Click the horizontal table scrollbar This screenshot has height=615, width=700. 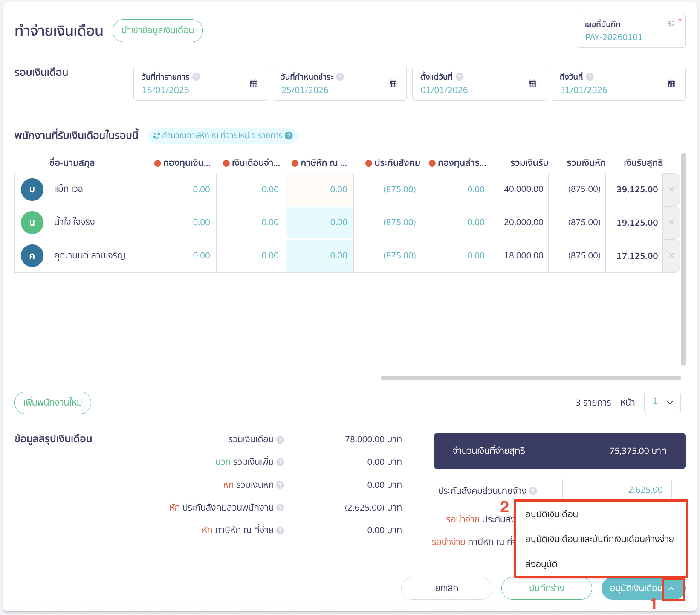tap(531, 377)
